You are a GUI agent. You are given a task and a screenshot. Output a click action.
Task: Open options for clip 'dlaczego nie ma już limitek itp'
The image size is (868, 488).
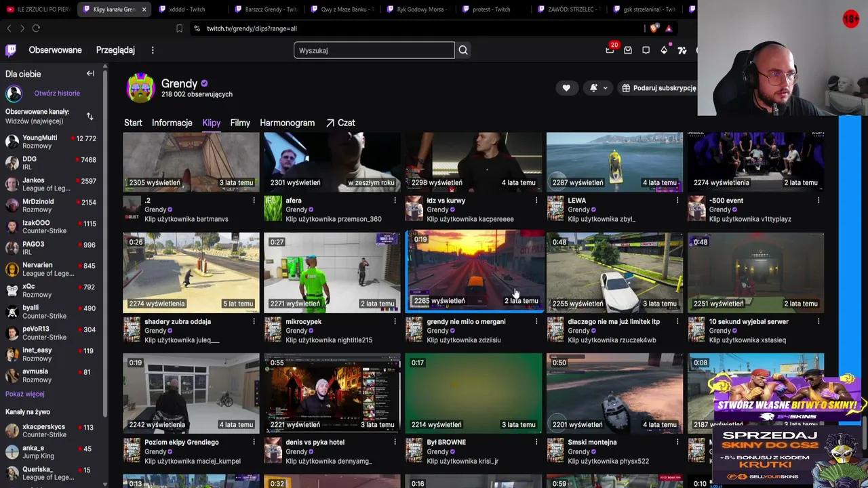677,321
